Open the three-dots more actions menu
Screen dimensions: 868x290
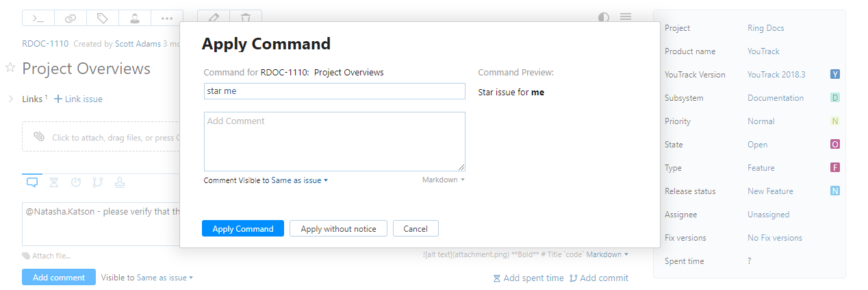[x=167, y=18]
